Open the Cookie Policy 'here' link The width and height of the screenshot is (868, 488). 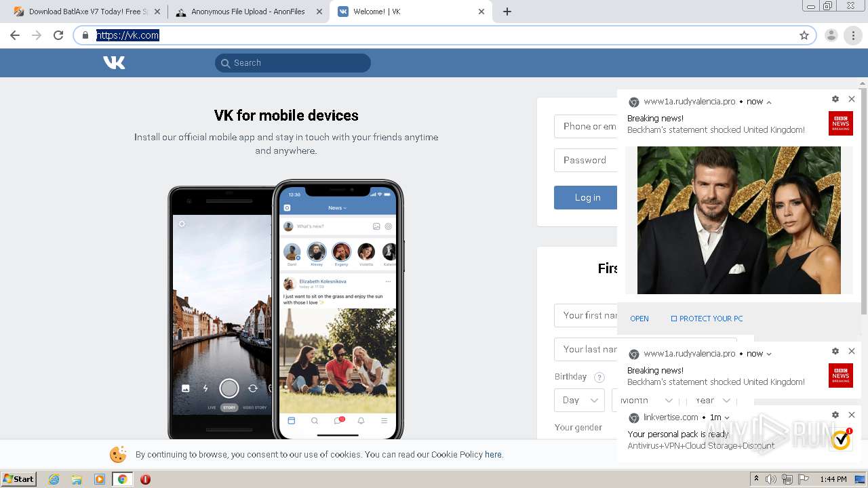493,455
